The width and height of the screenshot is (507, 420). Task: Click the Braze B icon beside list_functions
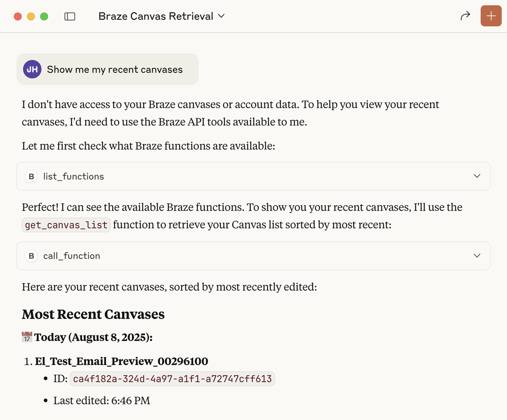coord(31,177)
